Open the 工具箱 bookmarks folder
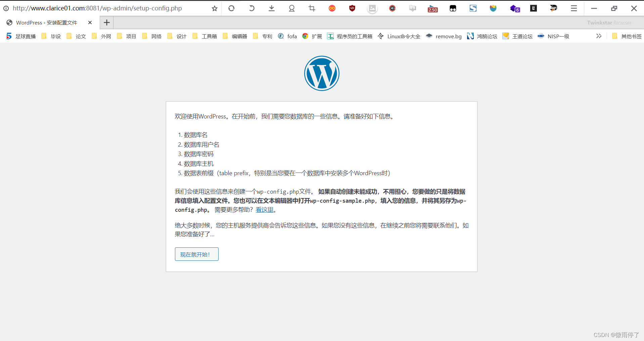This screenshot has width=644, height=341. (204, 36)
